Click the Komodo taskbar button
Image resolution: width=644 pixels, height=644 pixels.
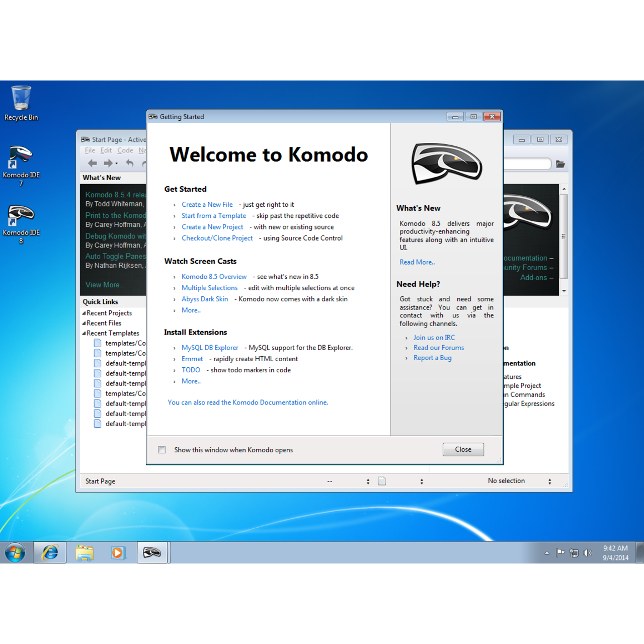click(x=152, y=552)
